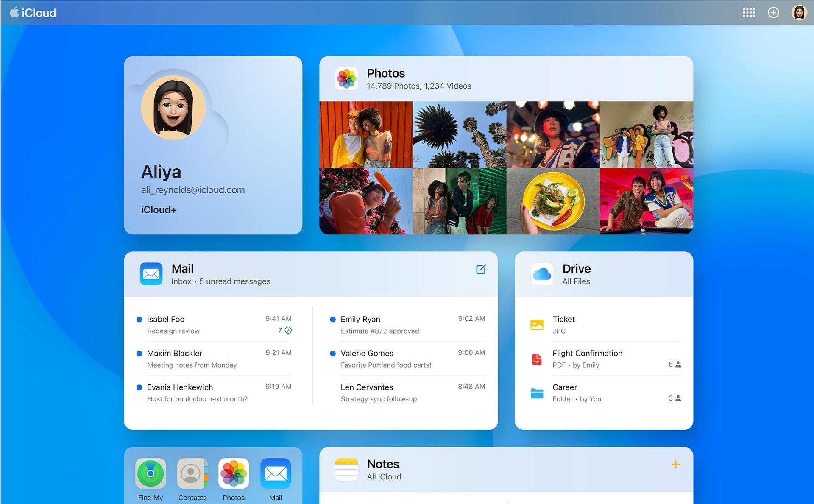Add a new note with plus icon
This screenshot has width=814, height=504.
click(x=676, y=465)
